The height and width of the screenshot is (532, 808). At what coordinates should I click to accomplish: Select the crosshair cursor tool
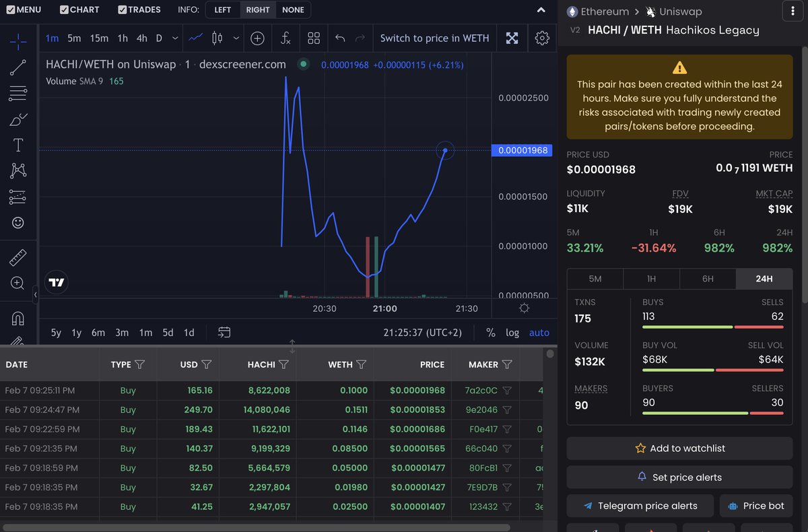tap(18, 42)
